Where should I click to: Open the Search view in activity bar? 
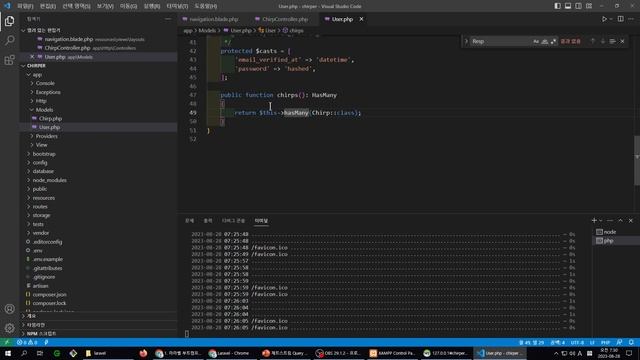pos(9,40)
